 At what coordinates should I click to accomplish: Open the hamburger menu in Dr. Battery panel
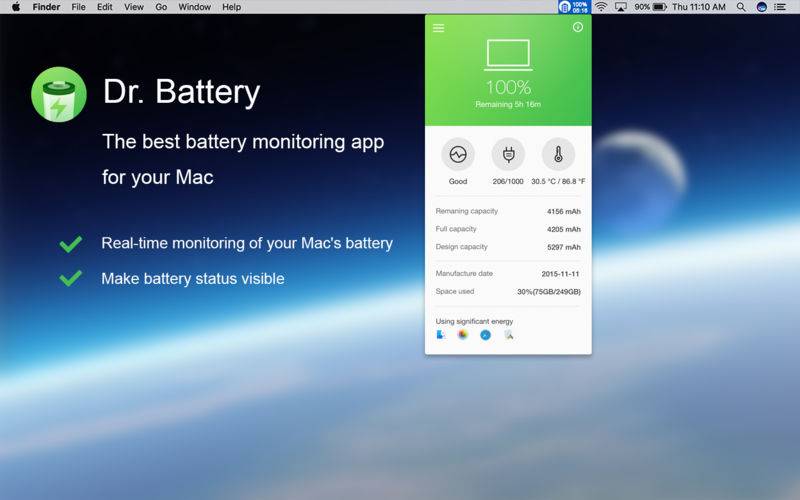pyautogui.click(x=438, y=28)
